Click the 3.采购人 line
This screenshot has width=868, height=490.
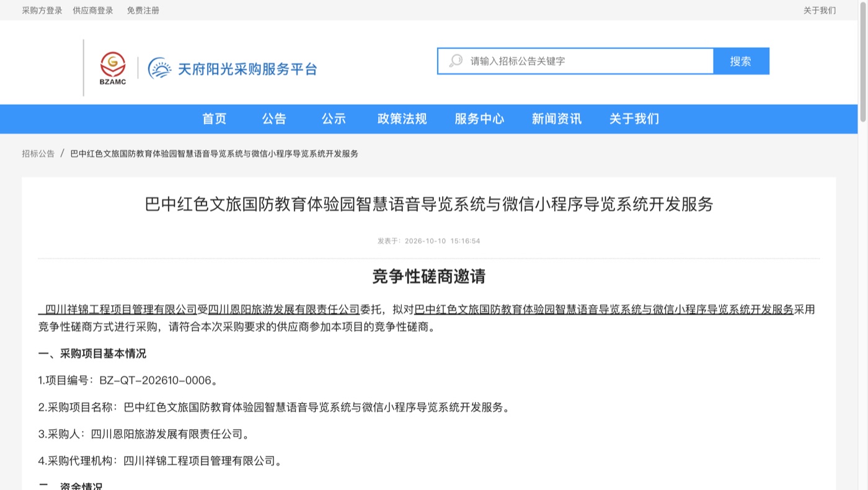coord(144,434)
